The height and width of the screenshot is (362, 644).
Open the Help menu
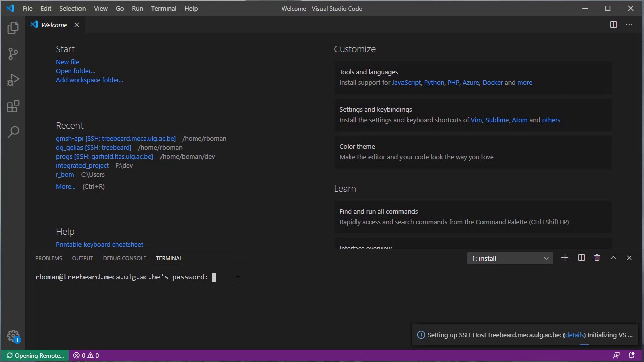(191, 8)
